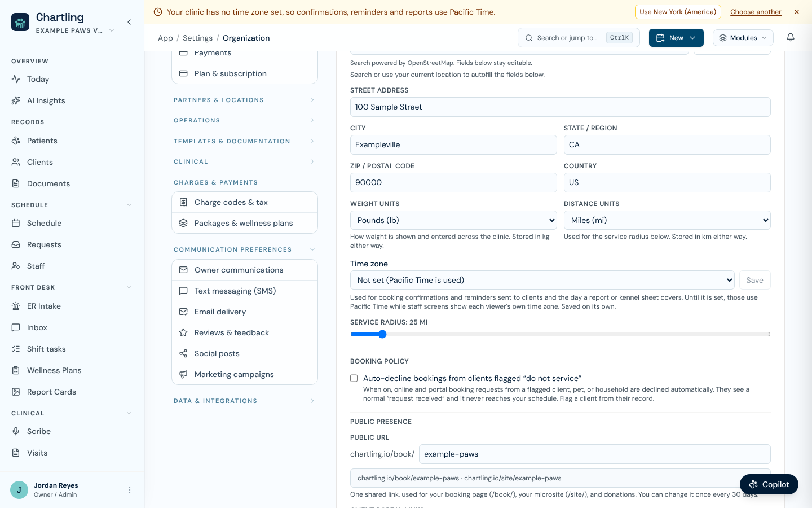
Task: Click the Staff icon in sidebar
Action: point(16,266)
